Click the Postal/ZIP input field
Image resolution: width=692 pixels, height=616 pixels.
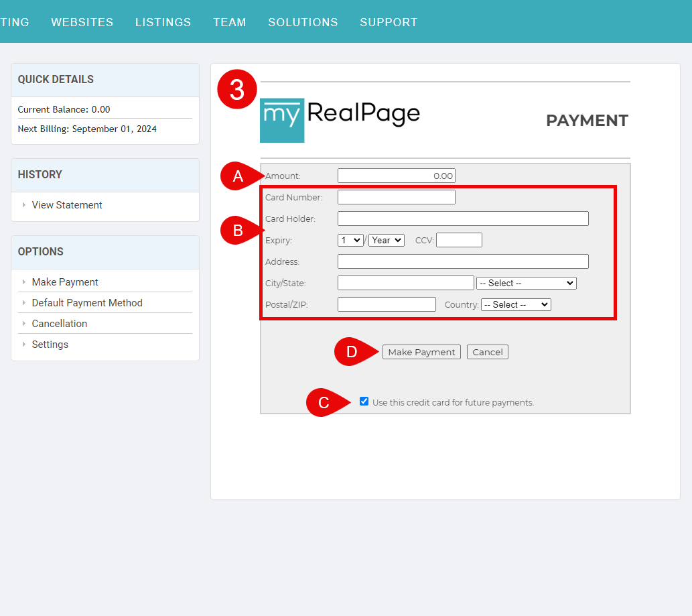387,304
